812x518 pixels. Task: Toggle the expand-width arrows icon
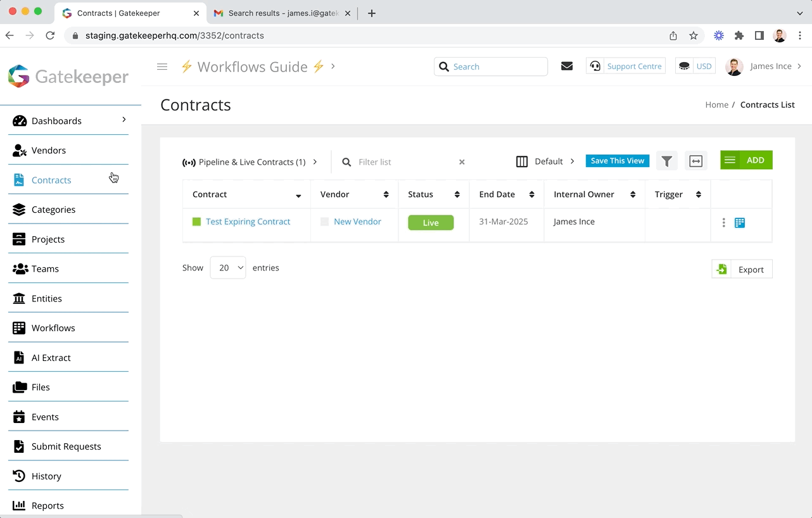[x=696, y=161]
